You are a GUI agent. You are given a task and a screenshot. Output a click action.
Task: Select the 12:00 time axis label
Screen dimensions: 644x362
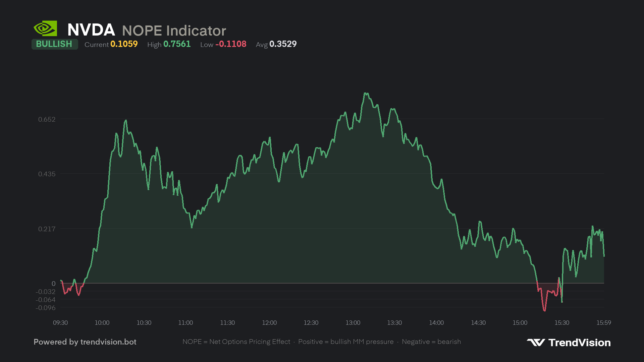pyautogui.click(x=269, y=323)
